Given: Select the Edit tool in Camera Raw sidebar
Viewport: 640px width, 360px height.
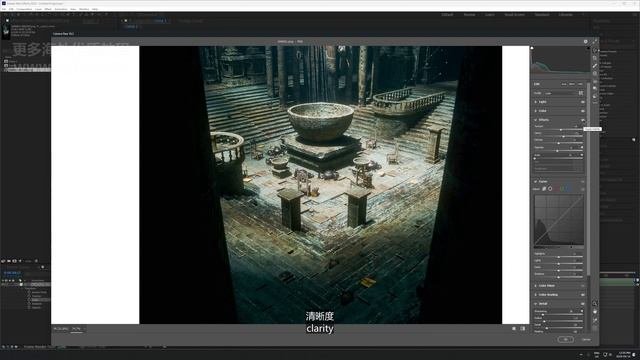Looking at the screenshot, I should 595,51.
